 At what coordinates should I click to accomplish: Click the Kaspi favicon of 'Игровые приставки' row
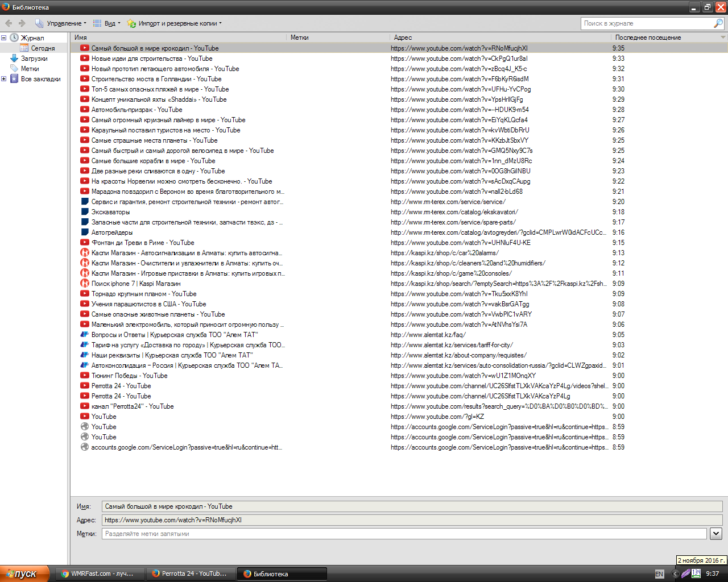coord(85,273)
